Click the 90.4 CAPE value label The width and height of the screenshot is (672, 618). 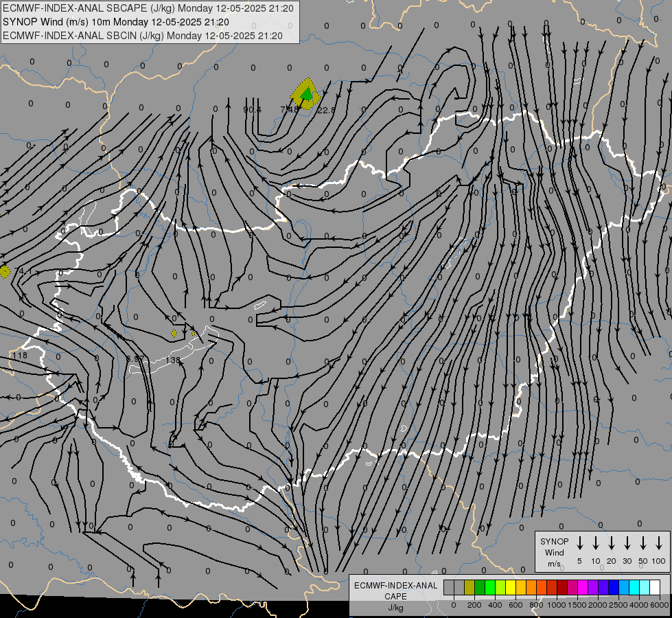[x=252, y=110]
